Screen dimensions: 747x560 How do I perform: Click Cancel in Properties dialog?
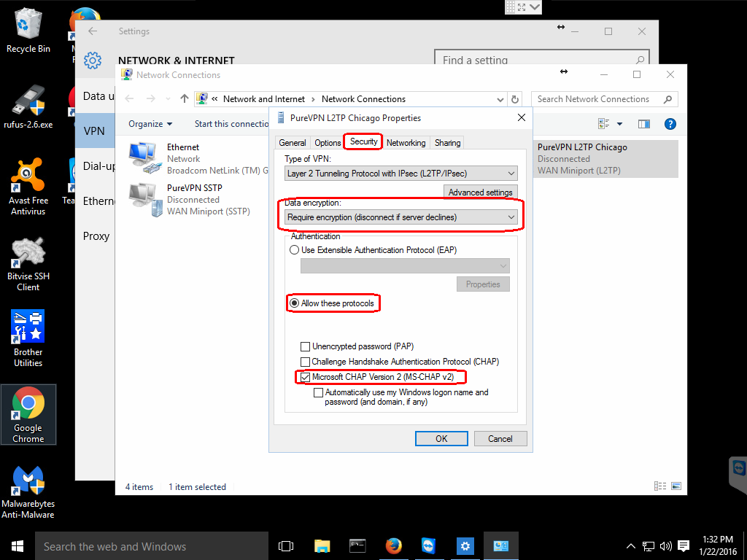click(500, 438)
